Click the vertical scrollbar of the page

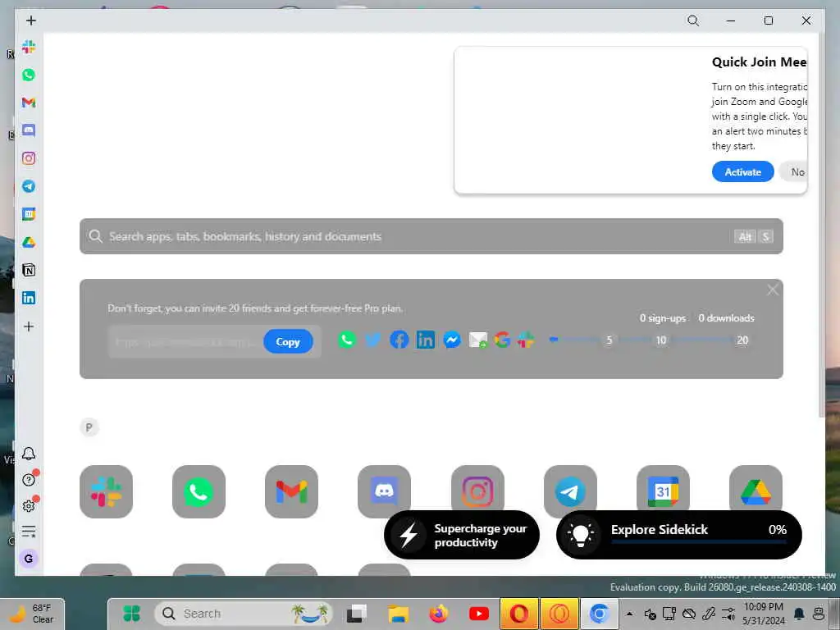click(822, 225)
